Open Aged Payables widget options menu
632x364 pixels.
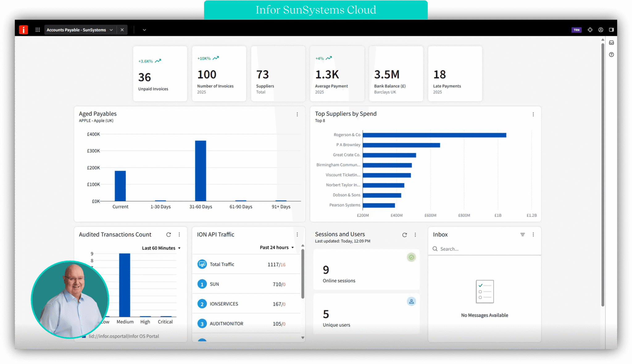pyautogui.click(x=297, y=114)
